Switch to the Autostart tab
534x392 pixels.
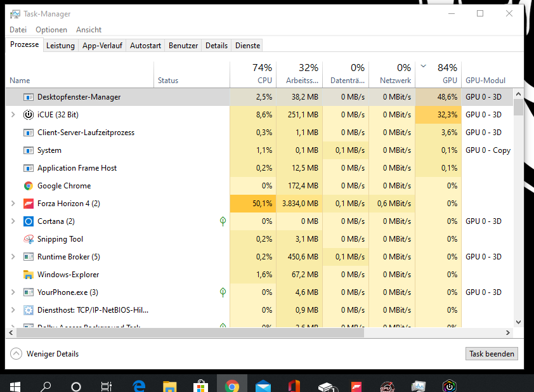point(145,46)
